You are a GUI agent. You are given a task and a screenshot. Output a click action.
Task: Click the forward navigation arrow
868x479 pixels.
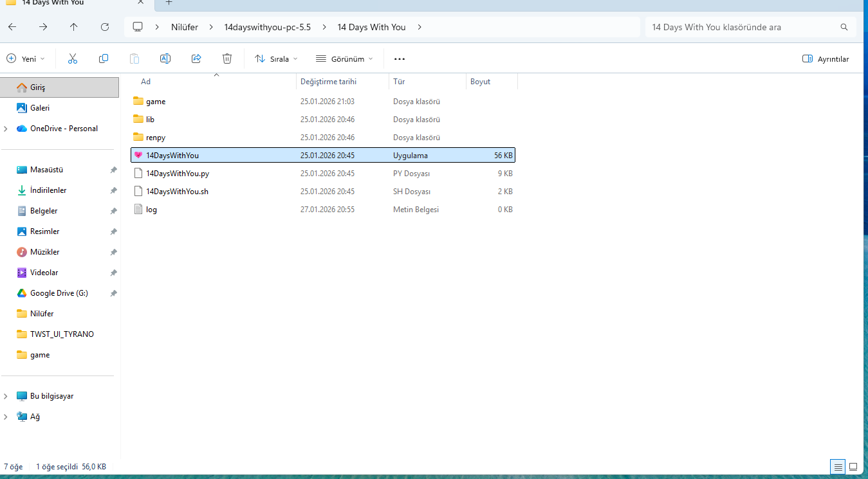pyautogui.click(x=43, y=27)
